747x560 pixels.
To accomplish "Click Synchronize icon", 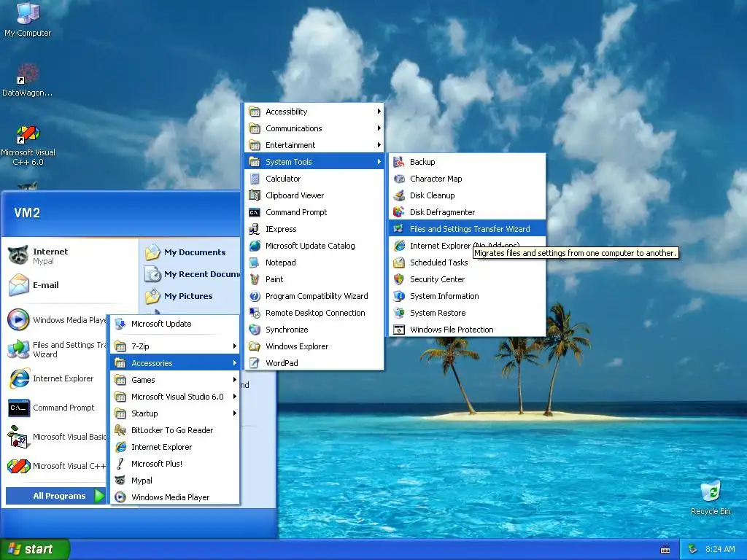I will [x=255, y=330].
